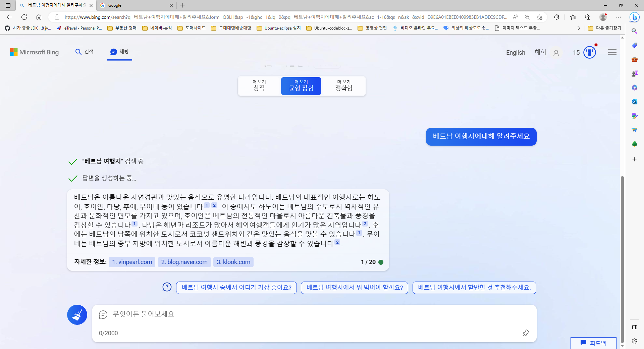
Task: Open eTravel - Personal bookmark
Action: [x=79, y=28]
